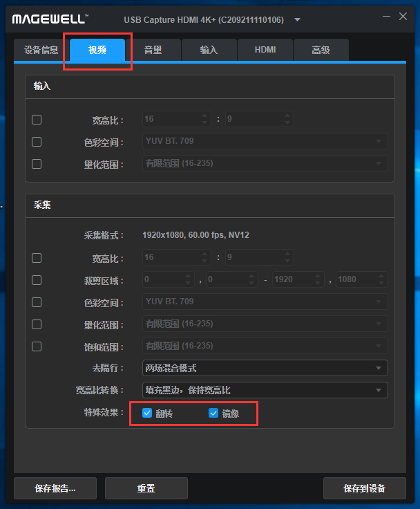Decrease input aspect height spinner
The width and height of the screenshot is (420, 509).
coord(287,122)
